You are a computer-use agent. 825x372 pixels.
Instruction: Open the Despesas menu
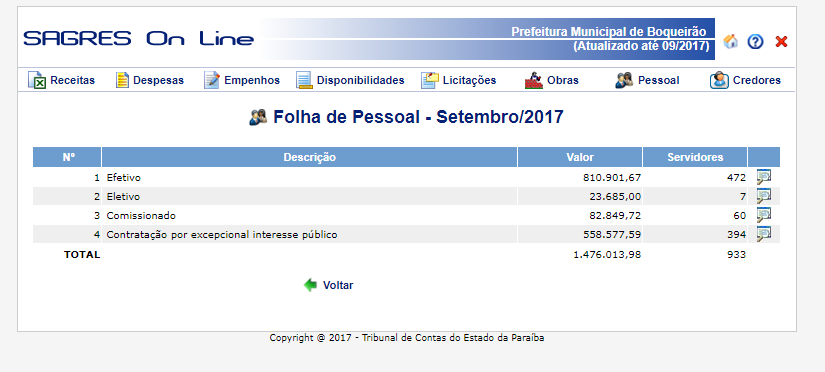[150, 80]
